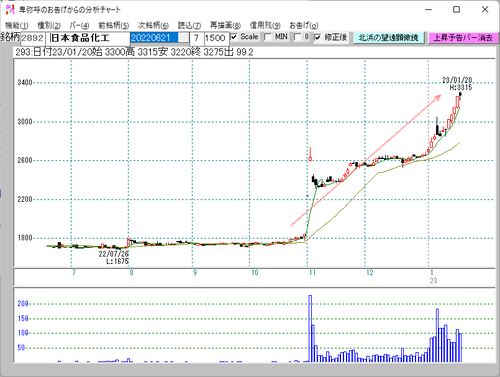The width and height of the screenshot is (500, 377).
Task: Open the 種別(2) menu
Action: coord(49,25)
